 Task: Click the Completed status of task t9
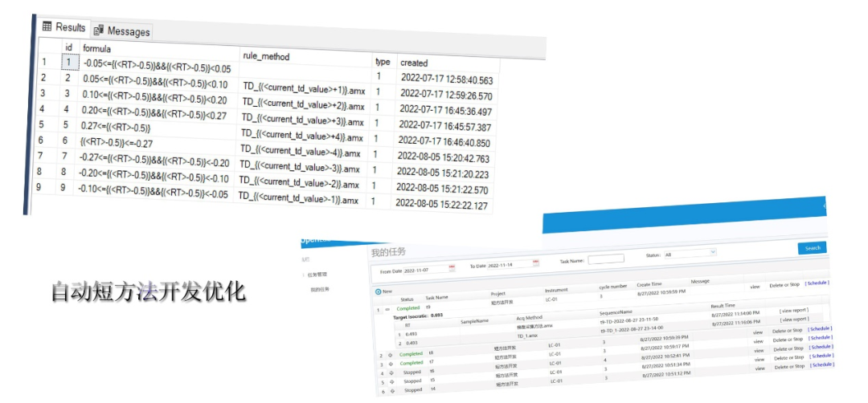(x=408, y=308)
